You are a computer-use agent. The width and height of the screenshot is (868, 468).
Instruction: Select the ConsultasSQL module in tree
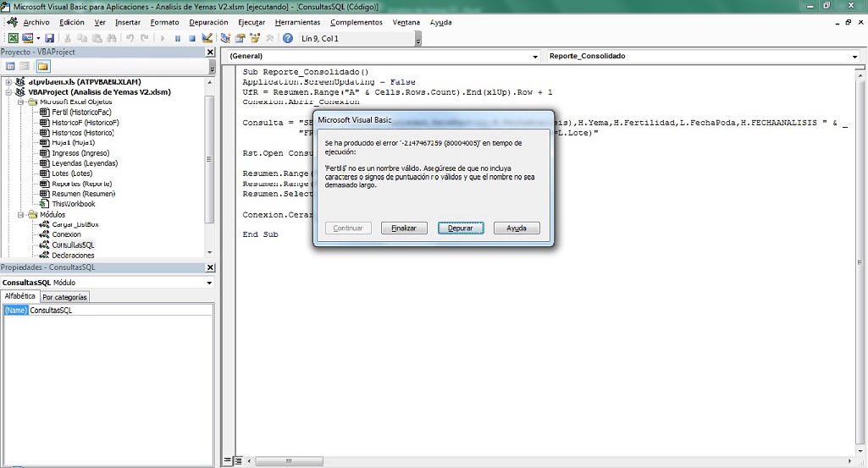point(73,245)
